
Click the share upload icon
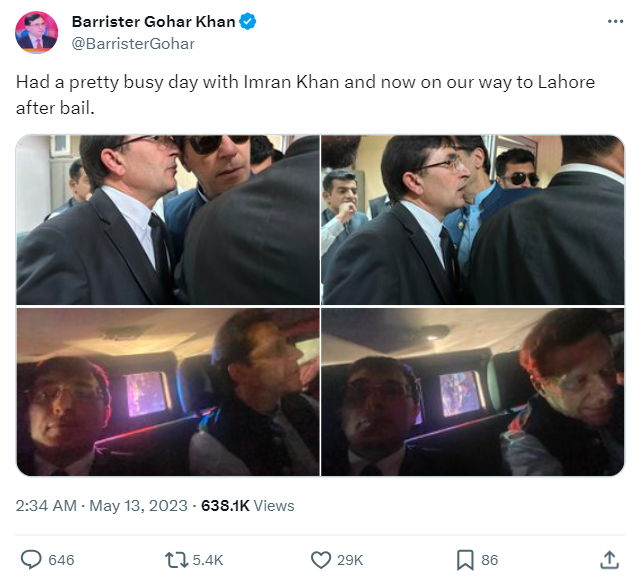(608, 559)
